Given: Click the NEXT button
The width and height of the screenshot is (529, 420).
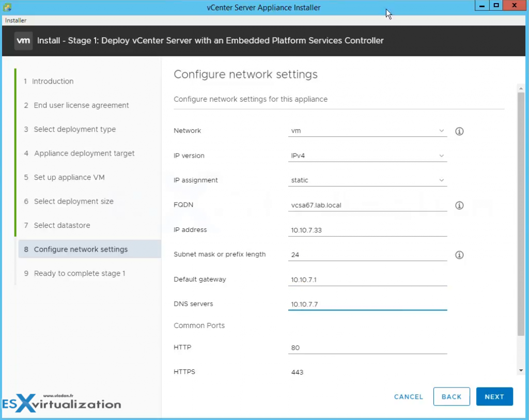Looking at the screenshot, I should point(494,397).
